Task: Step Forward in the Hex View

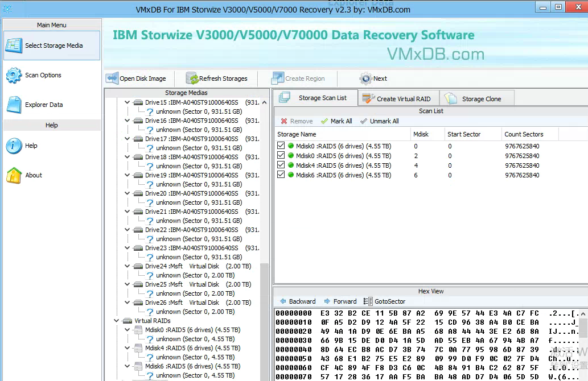Action: click(340, 301)
